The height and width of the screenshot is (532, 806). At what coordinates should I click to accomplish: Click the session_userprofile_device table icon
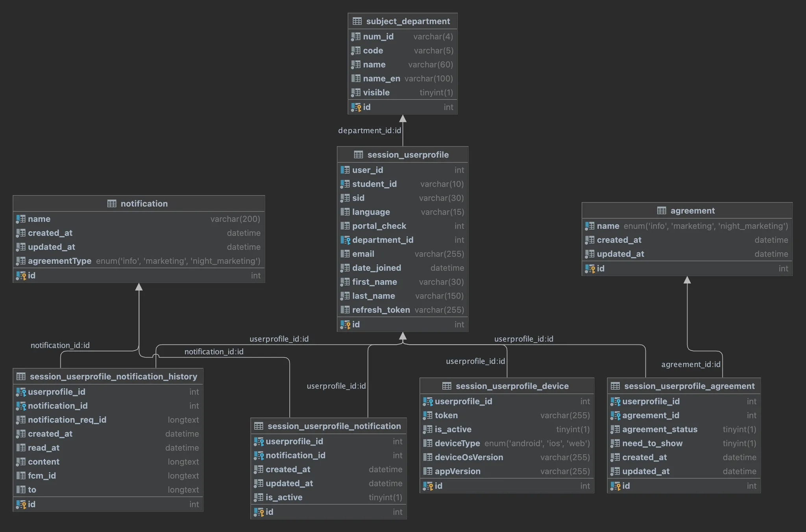(447, 386)
